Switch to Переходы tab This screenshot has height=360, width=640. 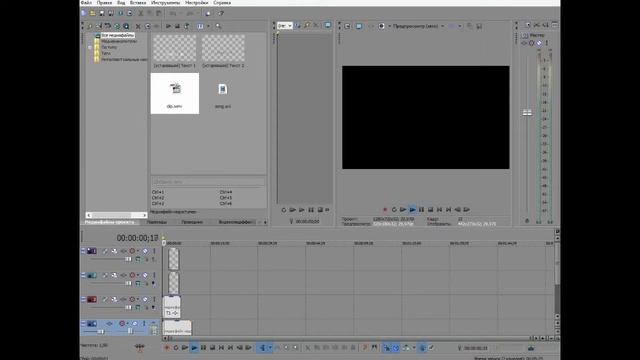pos(157,222)
